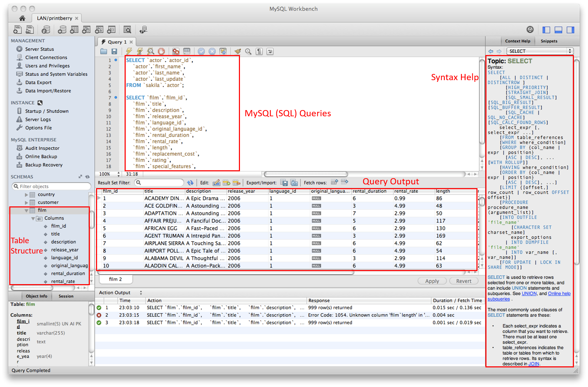Click the Result Set Filter field
The image size is (588, 387).
[159, 183]
